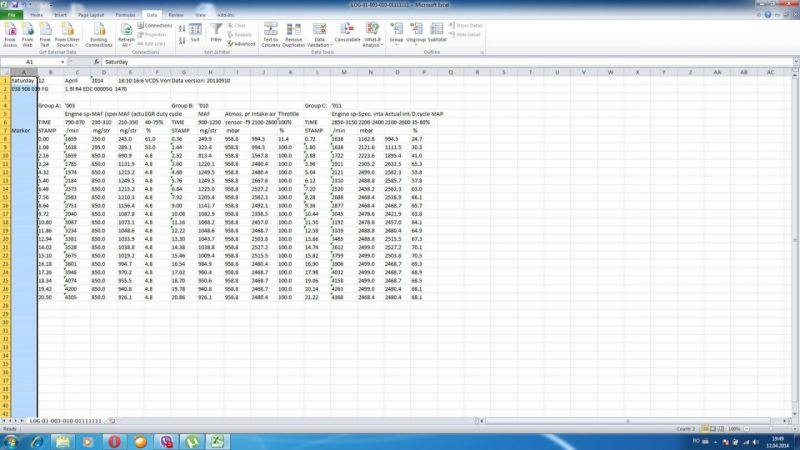
Task: Expand the From Other Sources dropdown
Action: point(68,39)
